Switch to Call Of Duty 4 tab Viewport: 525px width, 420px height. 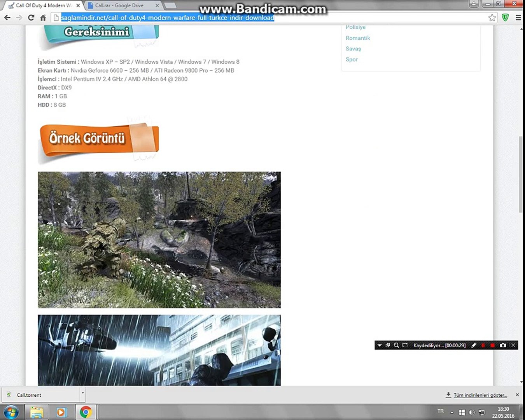tap(44, 5)
